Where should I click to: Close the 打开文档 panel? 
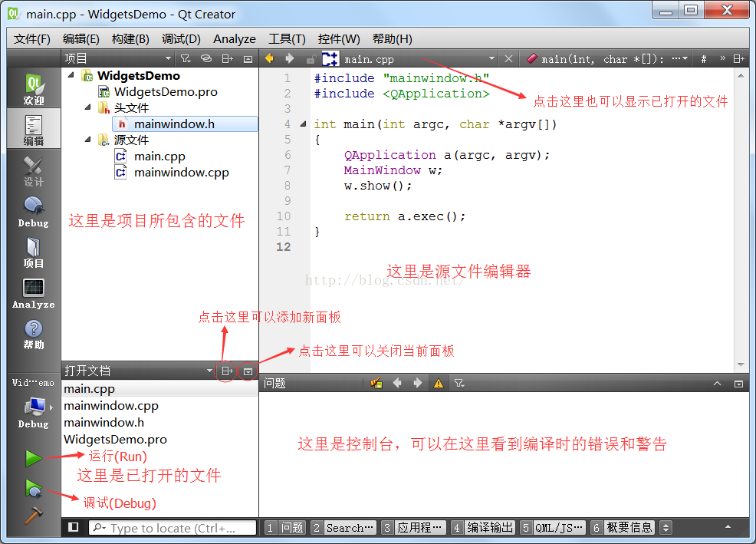click(248, 371)
